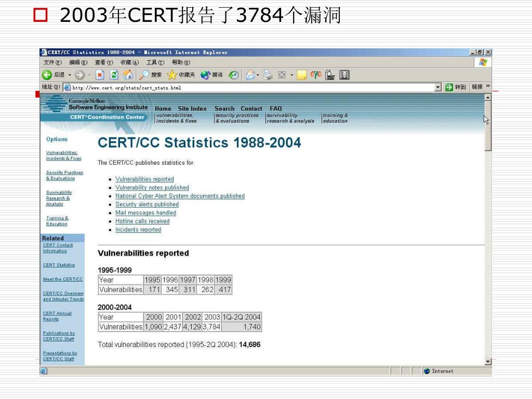Open 'Security alerts published' link

[x=147, y=204]
